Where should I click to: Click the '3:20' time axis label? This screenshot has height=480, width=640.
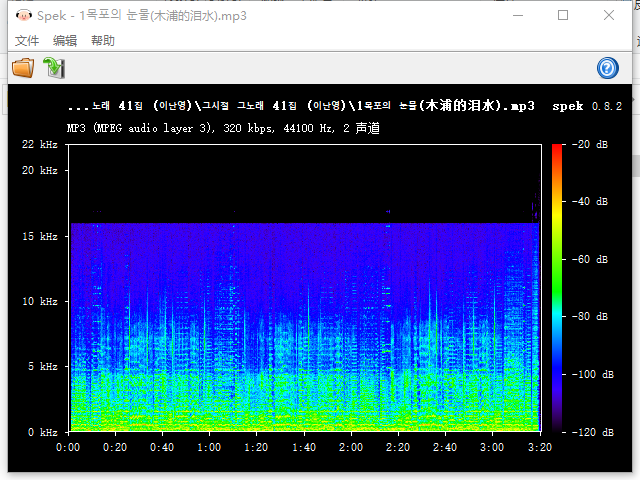point(540,447)
